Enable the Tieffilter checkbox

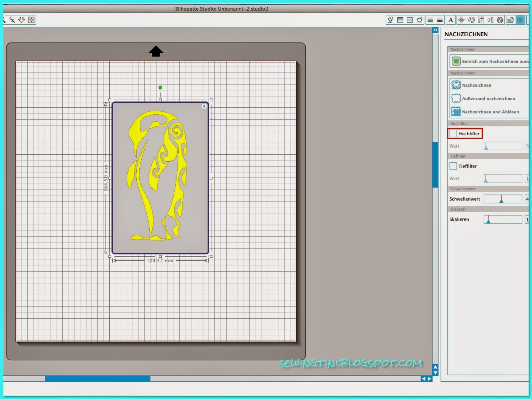(x=453, y=166)
